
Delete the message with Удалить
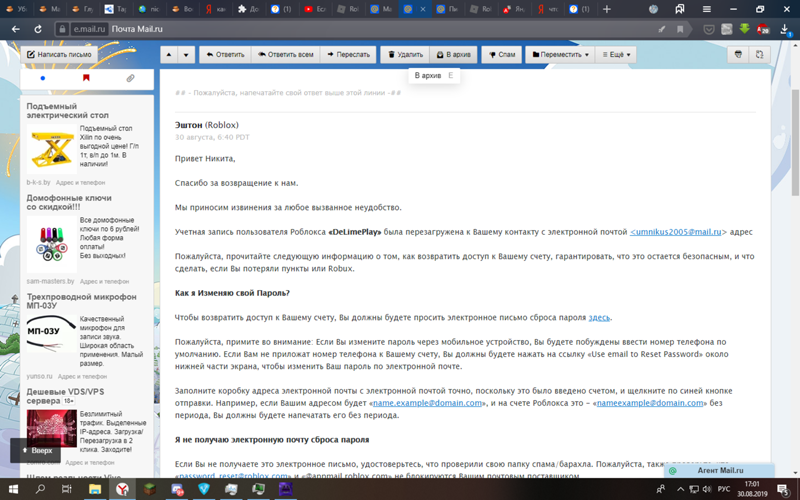click(405, 55)
